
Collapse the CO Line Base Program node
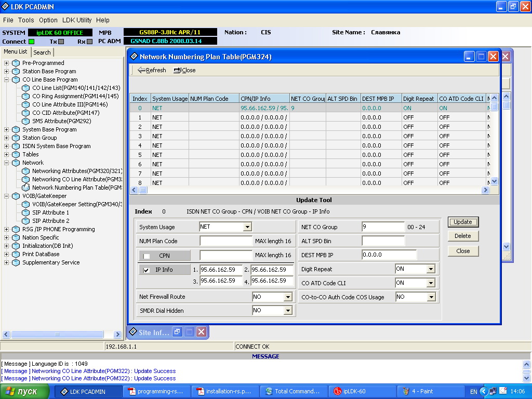[7, 79]
